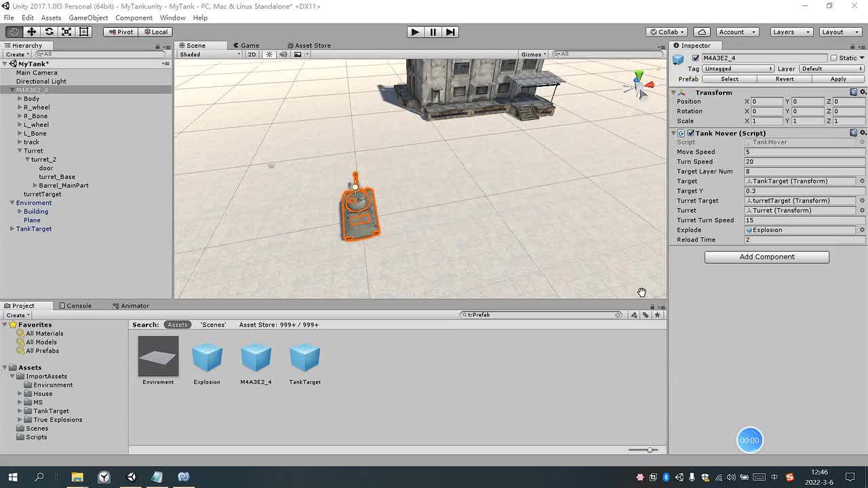This screenshot has width=868, height=488.
Task: Click the prefab Revert button
Action: click(785, 79)
